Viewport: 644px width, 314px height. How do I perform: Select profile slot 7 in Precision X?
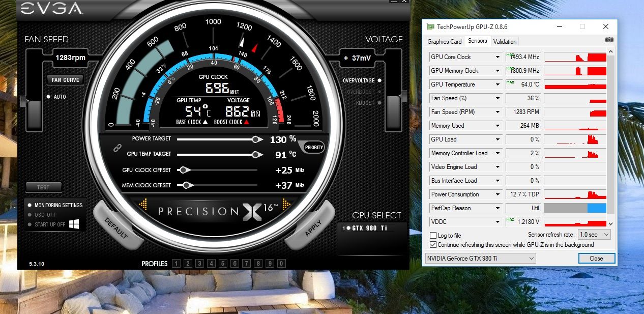click(x=246, y=263)
